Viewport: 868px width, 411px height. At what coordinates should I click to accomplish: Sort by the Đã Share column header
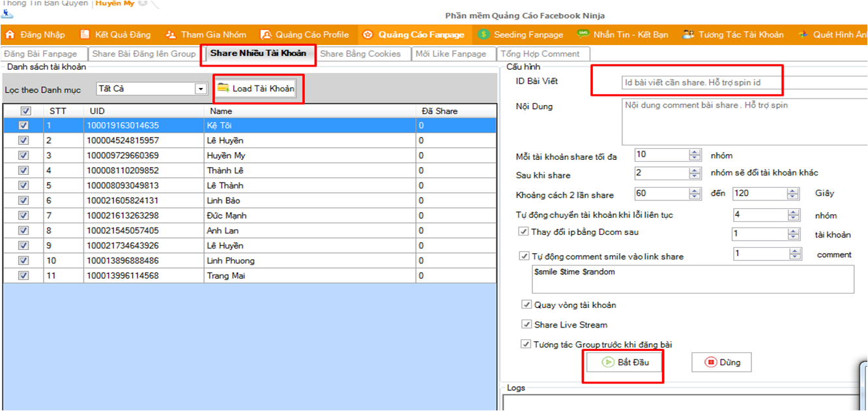456,111
